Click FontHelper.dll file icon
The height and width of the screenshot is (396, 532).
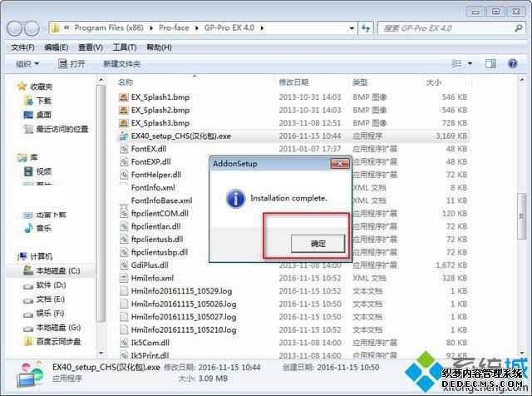[124, 175]
